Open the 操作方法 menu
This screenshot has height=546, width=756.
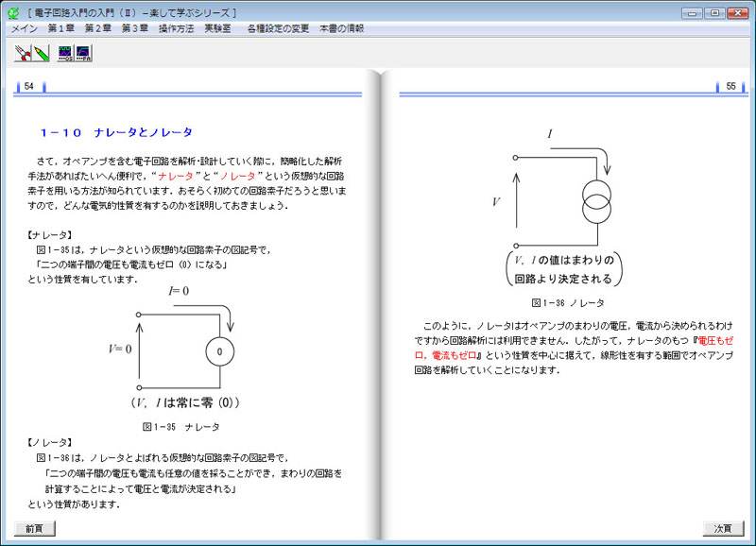(176, 28)
